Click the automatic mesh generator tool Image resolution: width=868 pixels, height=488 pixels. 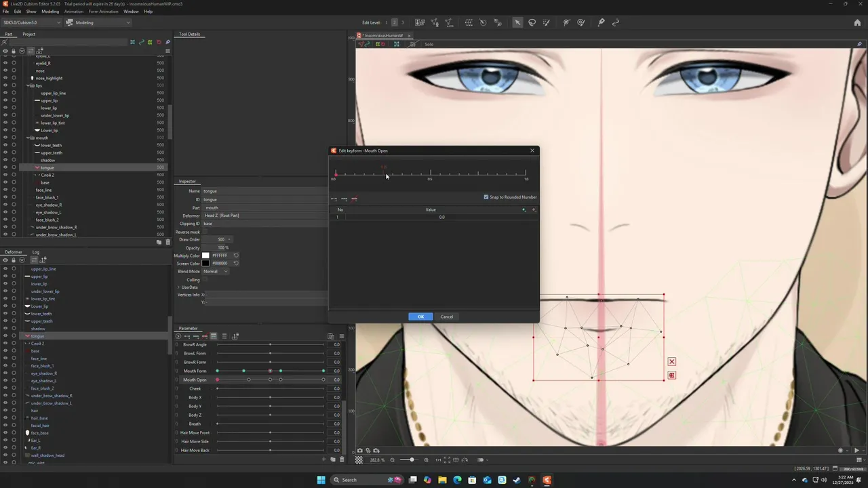click(x=449, y=22)
